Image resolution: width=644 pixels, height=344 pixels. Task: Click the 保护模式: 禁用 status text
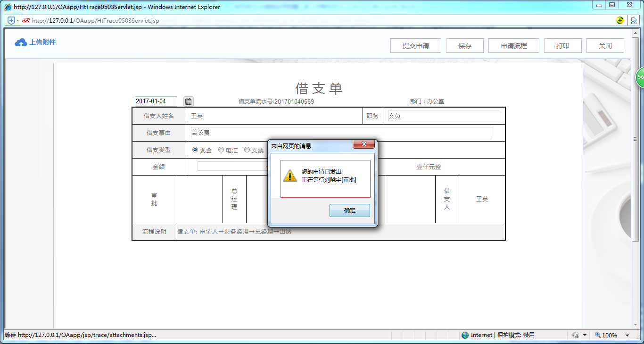[516, 335]
